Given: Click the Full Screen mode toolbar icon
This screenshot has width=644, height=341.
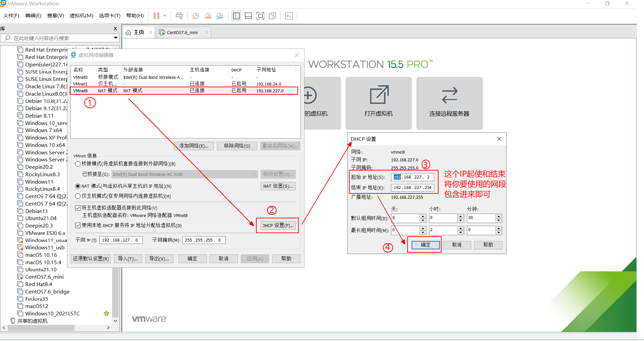Looking at the screenshot, I should pos(260,16).
